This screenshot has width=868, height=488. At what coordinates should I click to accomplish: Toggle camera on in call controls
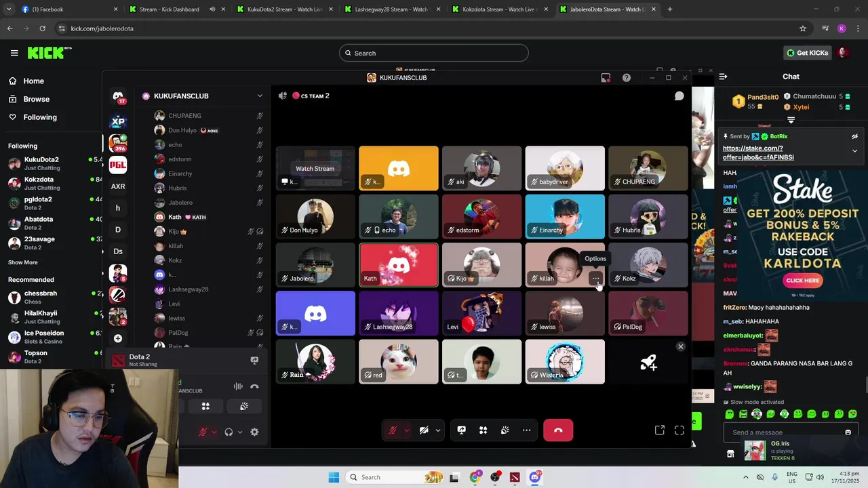[x=424, y=430]
